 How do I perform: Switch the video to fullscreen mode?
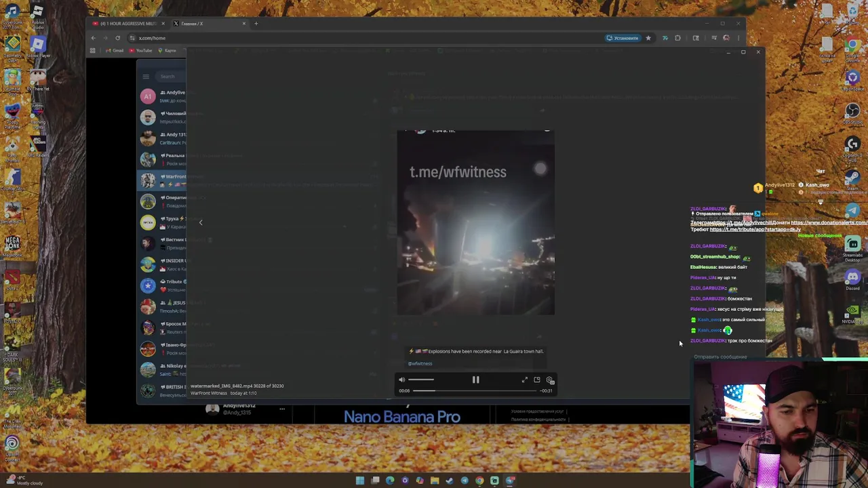(x=524, y=380)
